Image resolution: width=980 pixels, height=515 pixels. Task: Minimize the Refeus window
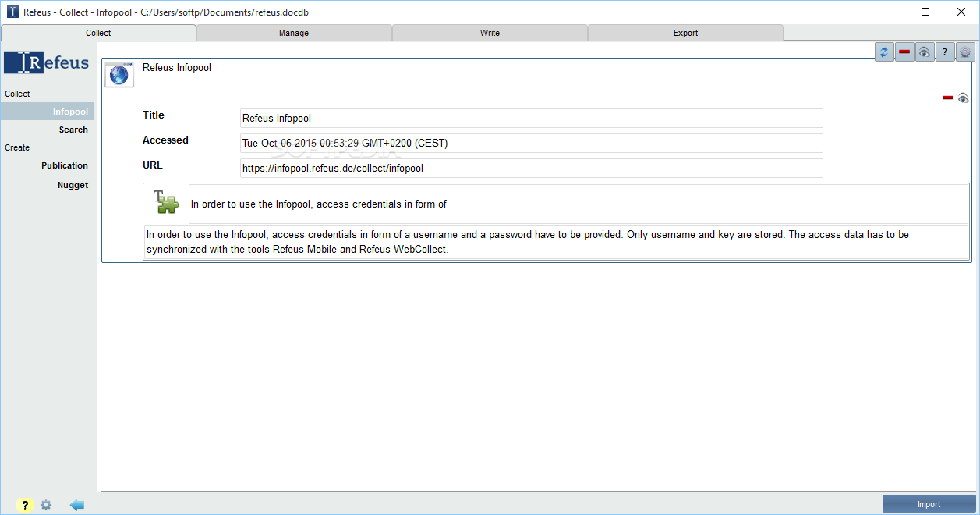[x=890, y=12]
